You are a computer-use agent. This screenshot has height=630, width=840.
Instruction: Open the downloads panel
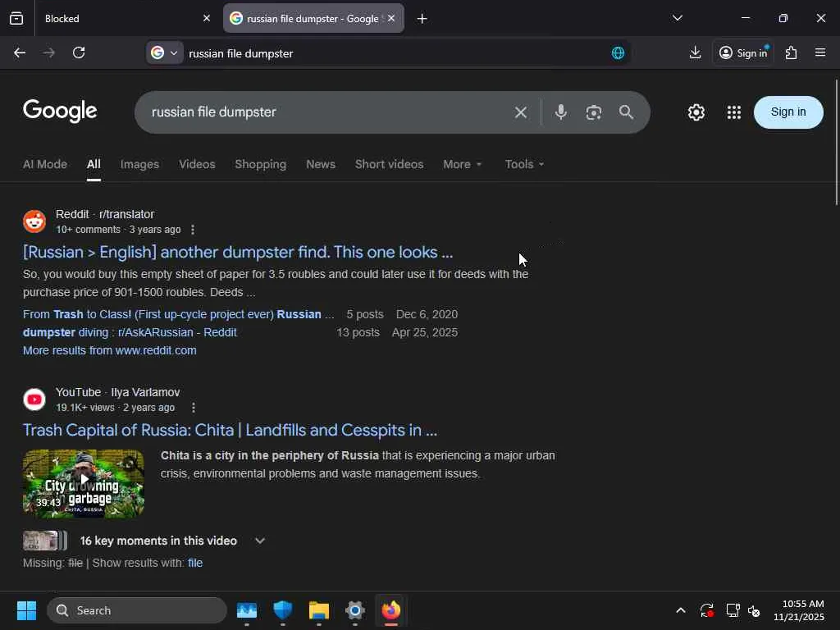695,52
